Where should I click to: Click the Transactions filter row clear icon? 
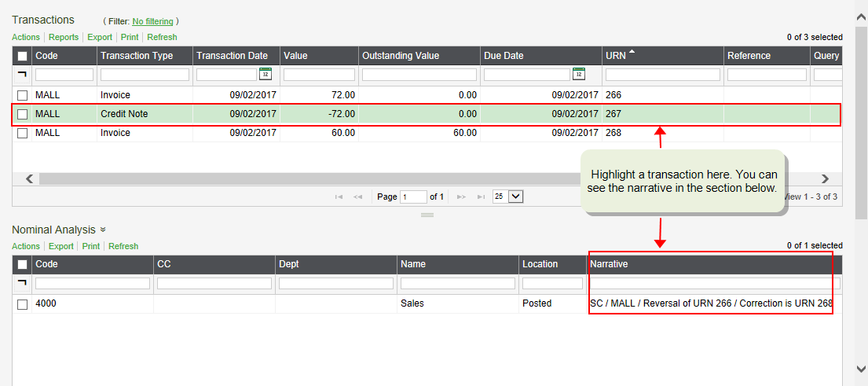pos(22,74)
